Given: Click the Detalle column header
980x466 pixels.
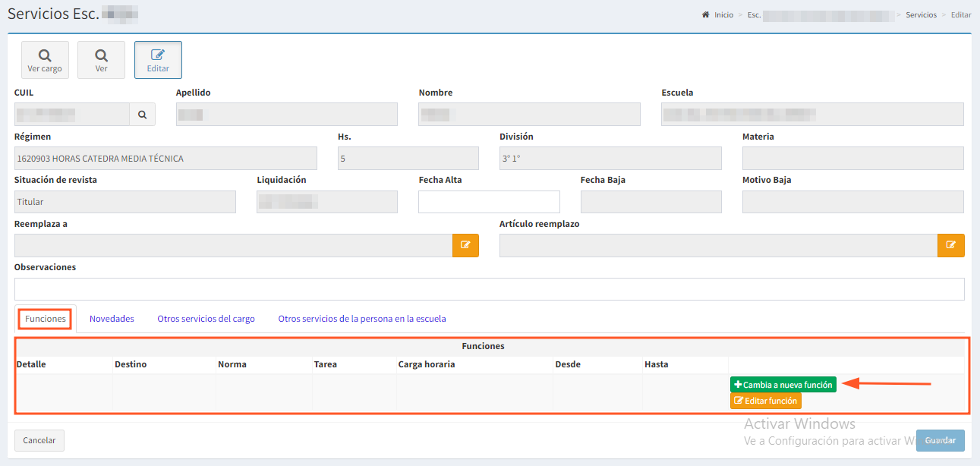Looking at the screenshot, I should 31,364.
